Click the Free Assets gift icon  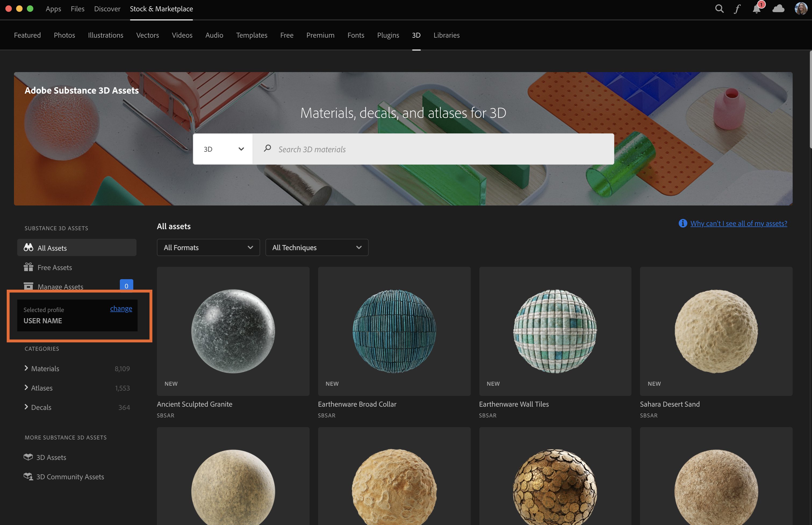(x=28, y=267)
